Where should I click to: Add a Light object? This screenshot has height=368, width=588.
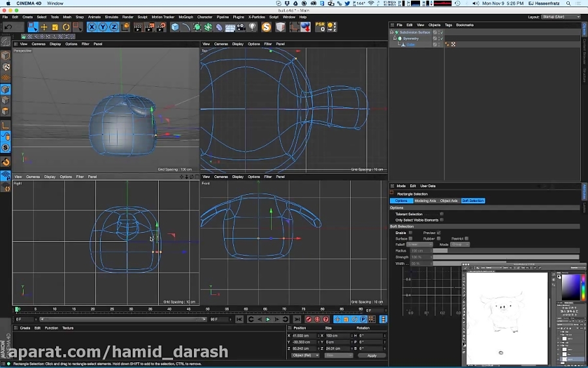252,27
